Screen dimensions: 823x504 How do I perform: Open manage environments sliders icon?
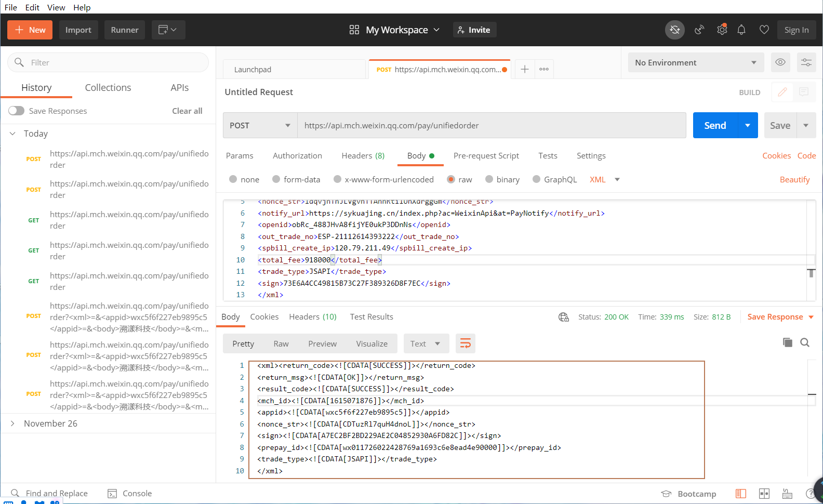(x=806, y=62)
